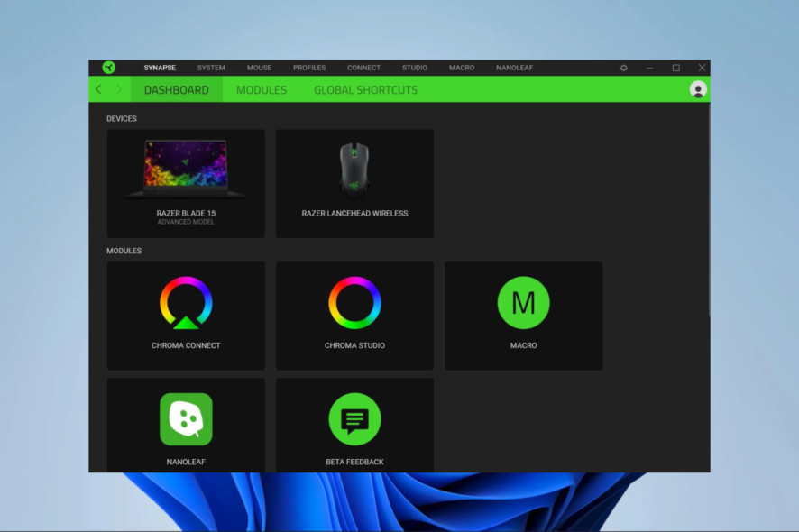Select the Razer Blade 15 laptop image
799x532 pixels.
186,170
